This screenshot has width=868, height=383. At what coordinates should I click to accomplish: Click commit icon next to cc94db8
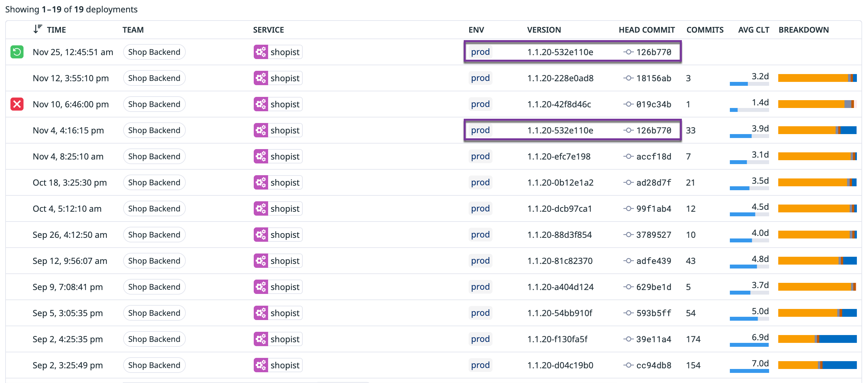click(628, 365)
